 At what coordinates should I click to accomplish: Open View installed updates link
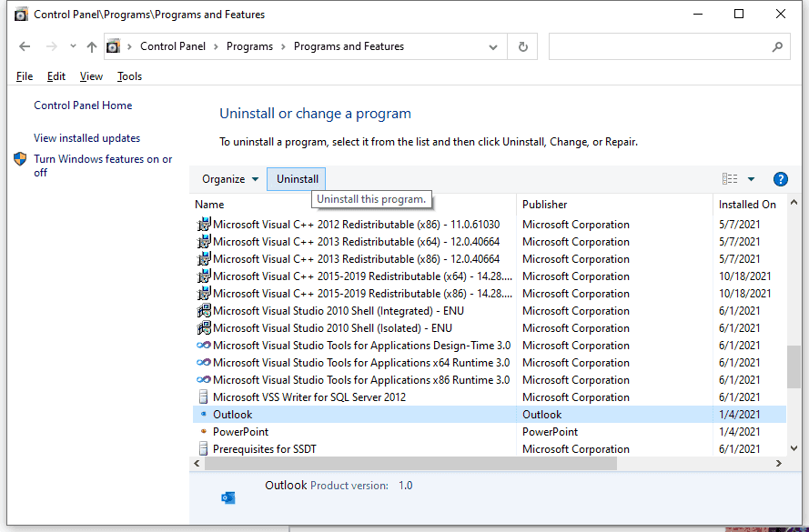tap(87, 138)
